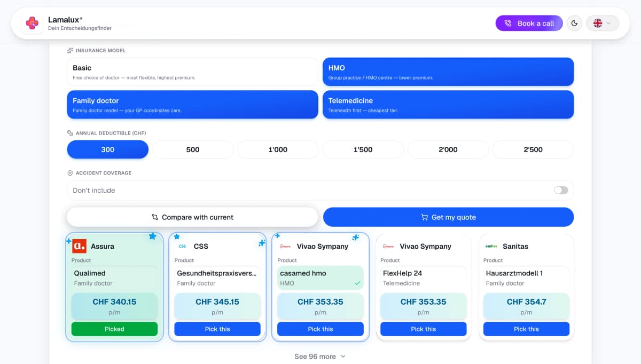Screen dimensions: 641x364
Task: Click the sparkle icon beside Insurance Model
Action: coord(70,51)
